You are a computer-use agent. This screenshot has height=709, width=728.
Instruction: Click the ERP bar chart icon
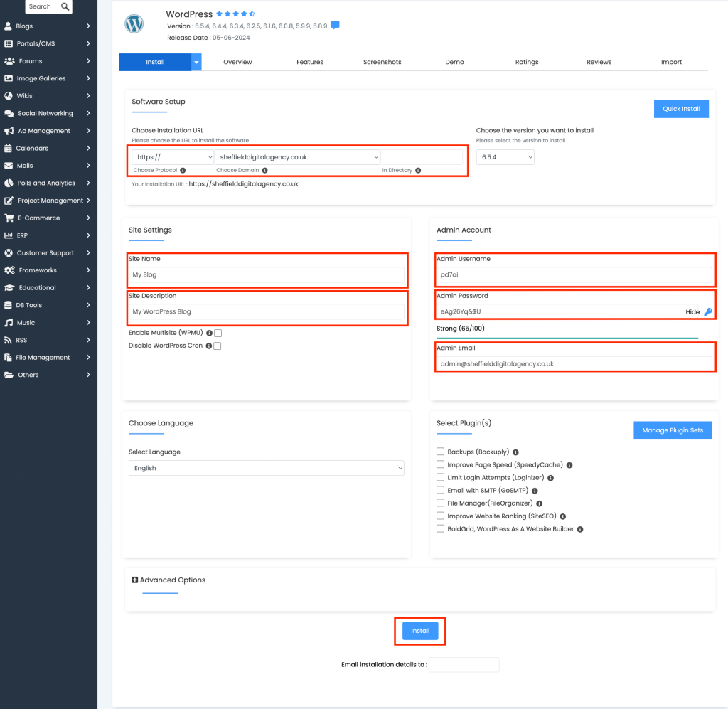[9, 235]
